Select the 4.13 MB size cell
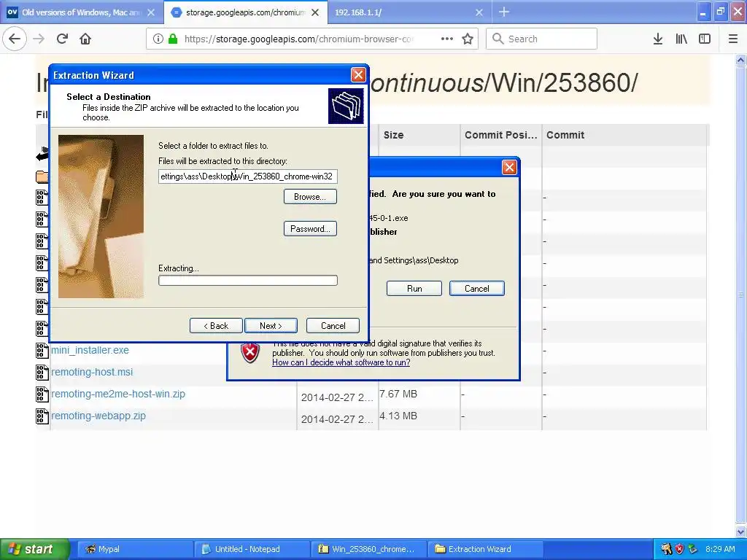Viewport: 747px width, 560px height. 398,416
